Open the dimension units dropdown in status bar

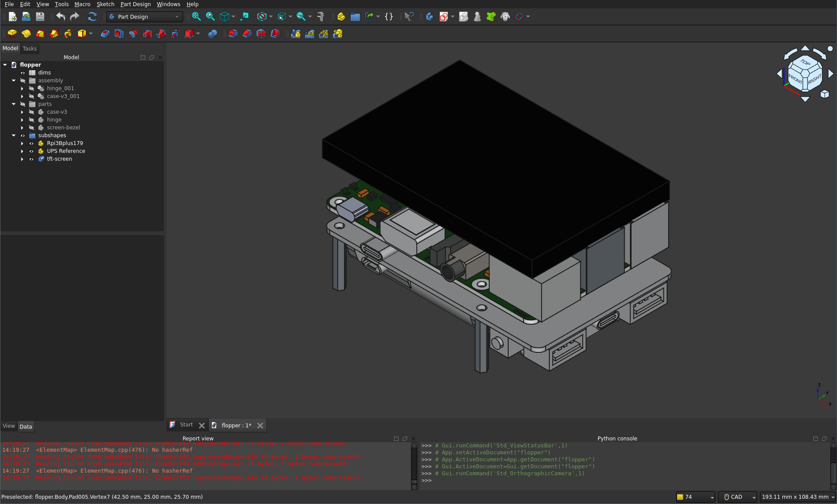pos(798,497)
